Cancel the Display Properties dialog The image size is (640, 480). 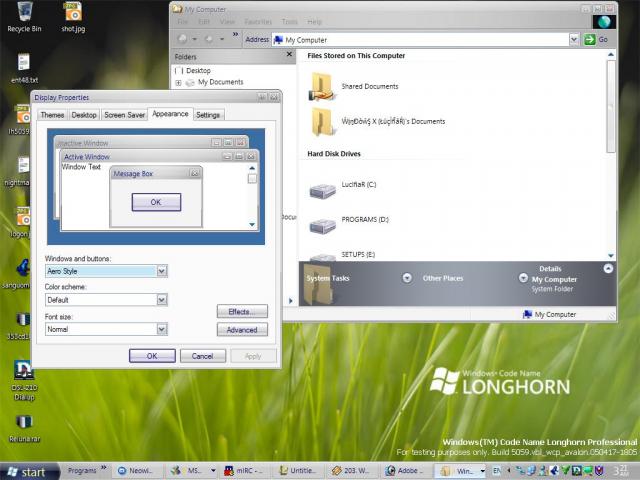203,356
